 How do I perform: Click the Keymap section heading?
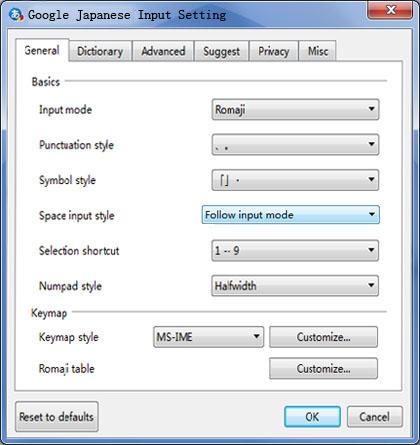pos(49,313)
